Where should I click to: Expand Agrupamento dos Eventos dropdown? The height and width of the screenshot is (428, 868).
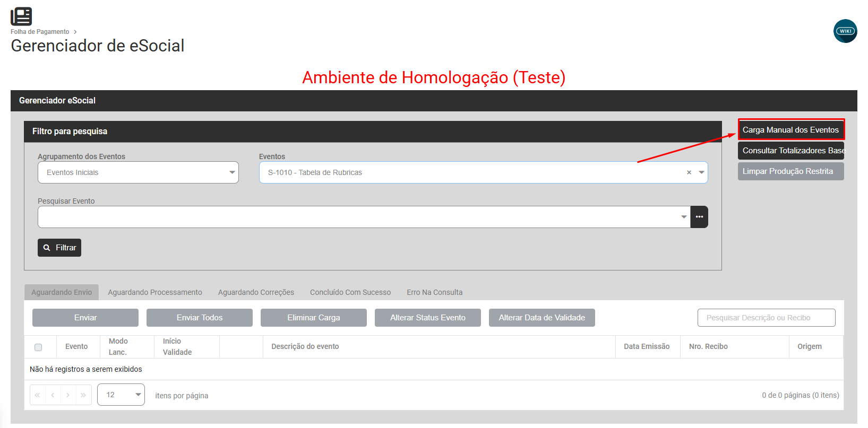click(138, 172)
